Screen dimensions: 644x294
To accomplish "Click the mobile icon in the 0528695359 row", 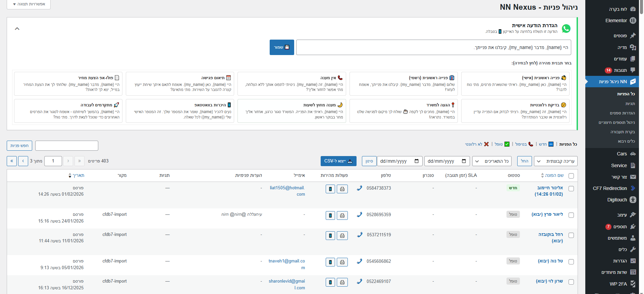I will tap(330, 215).
